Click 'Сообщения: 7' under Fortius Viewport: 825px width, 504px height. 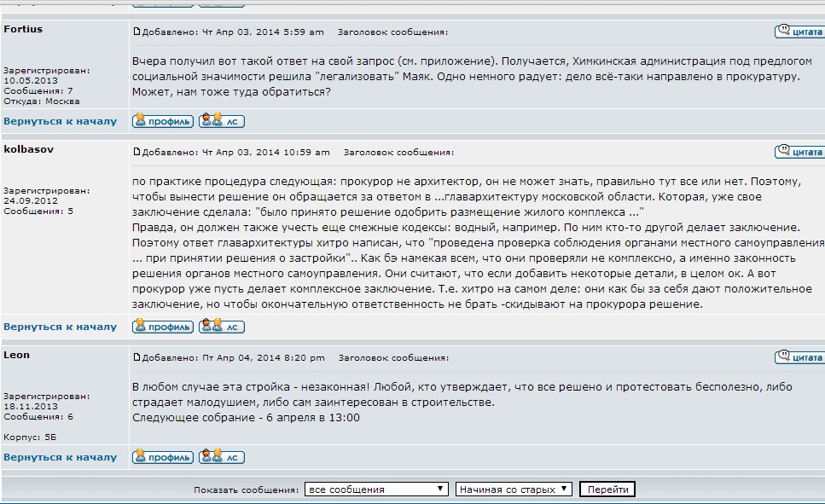(x=38, y=90)
